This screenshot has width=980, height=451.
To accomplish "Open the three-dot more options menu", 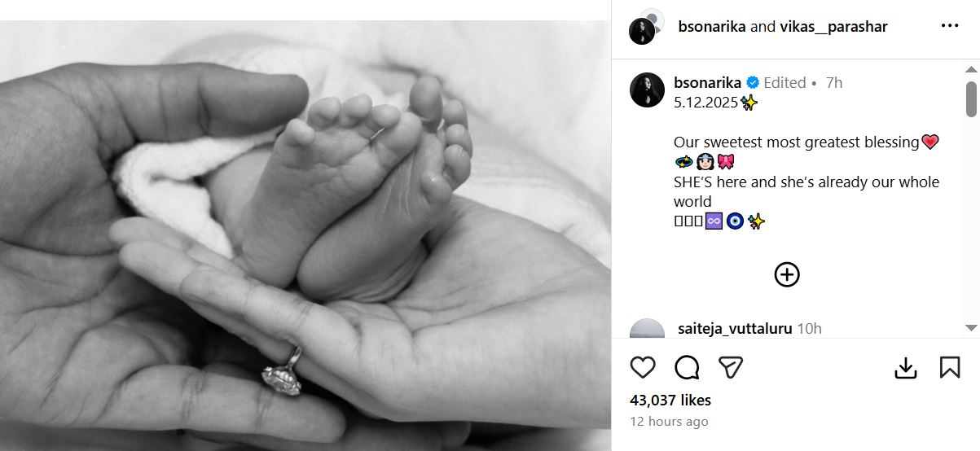I will coord(950,26).
